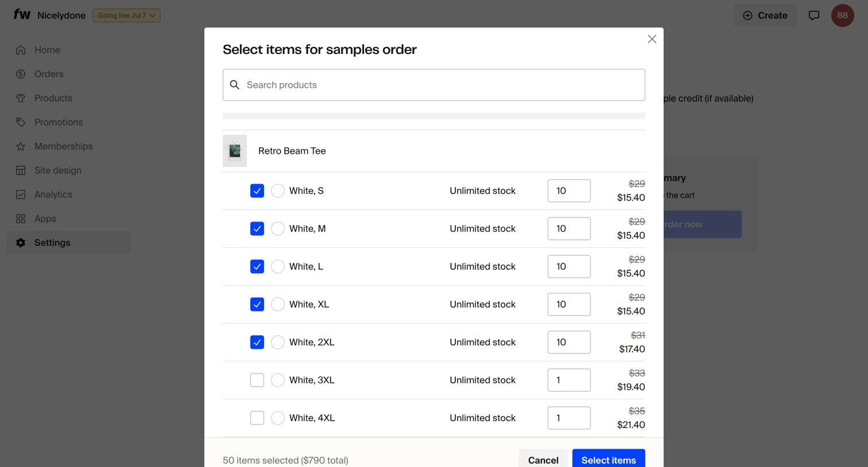
Task: Check the White, 3XL checkbox
Action: coord(257,380)
